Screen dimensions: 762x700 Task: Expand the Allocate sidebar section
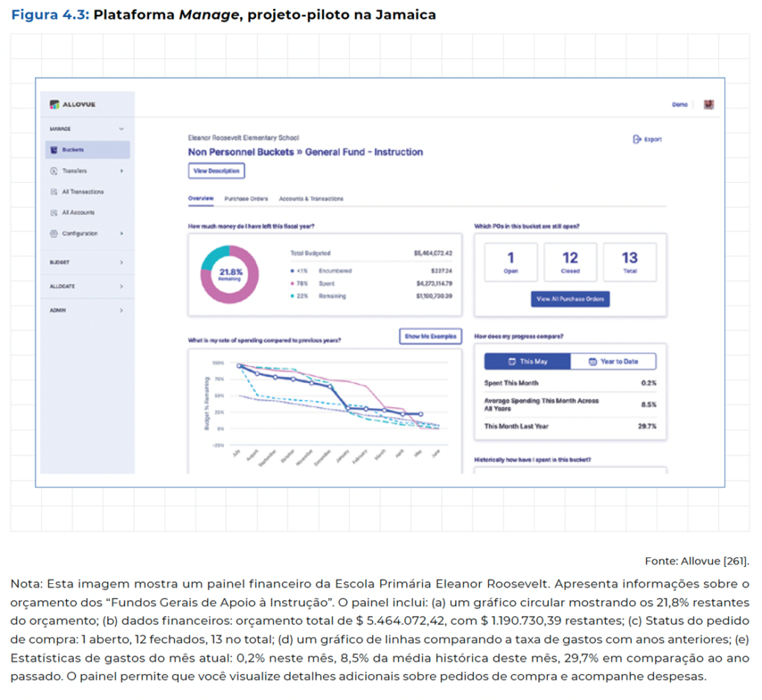[x=121, y=286]
